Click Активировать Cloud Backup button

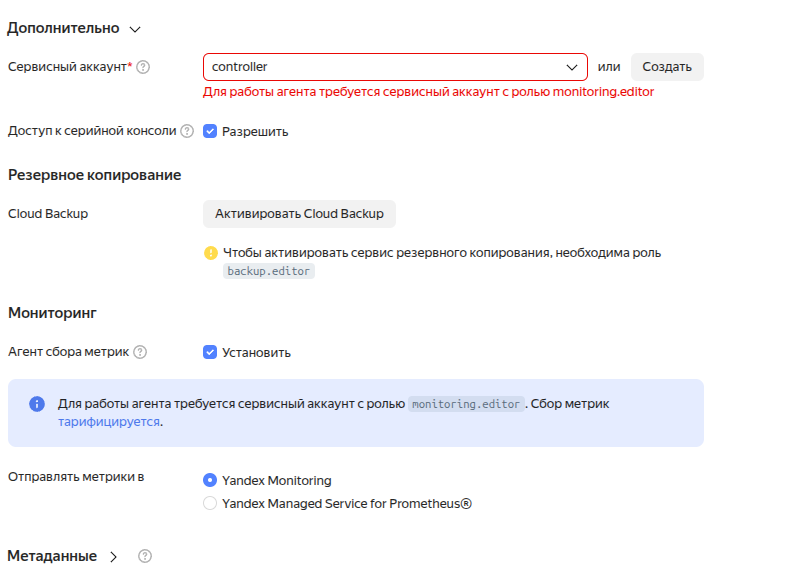click(300, 214)
